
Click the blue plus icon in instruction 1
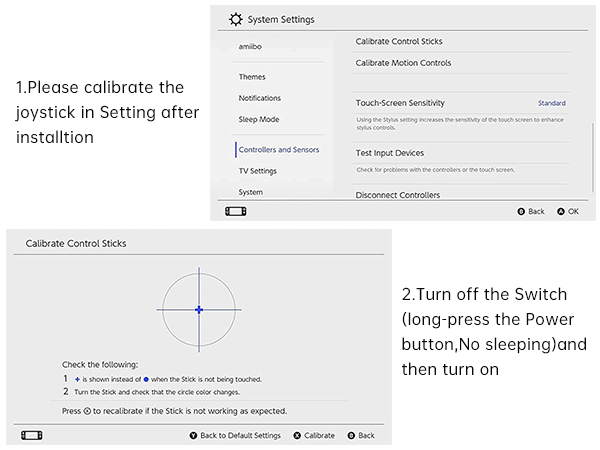(77, 380)
